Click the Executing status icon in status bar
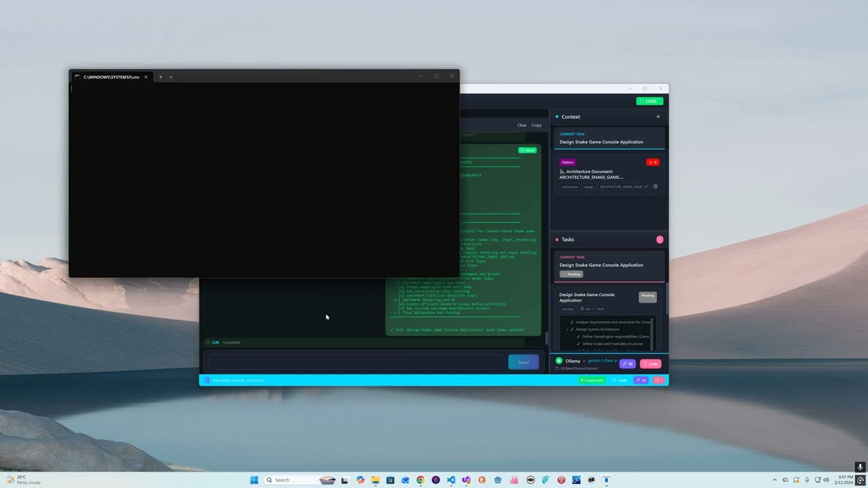The image size is (868, 488). [x=208, y=380]
